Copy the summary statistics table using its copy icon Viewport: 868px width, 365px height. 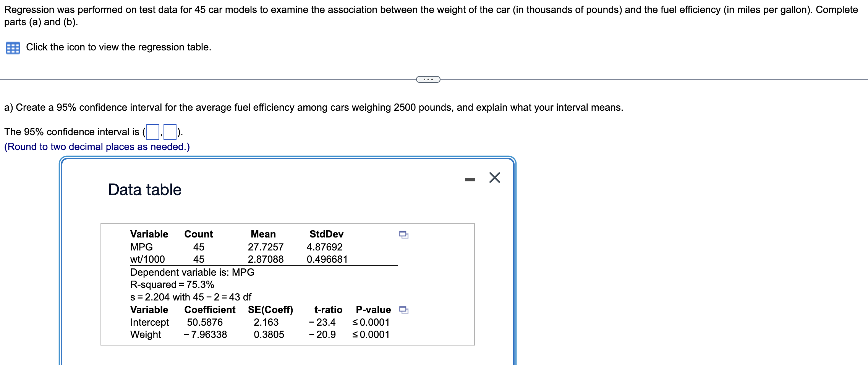point(404,235)
